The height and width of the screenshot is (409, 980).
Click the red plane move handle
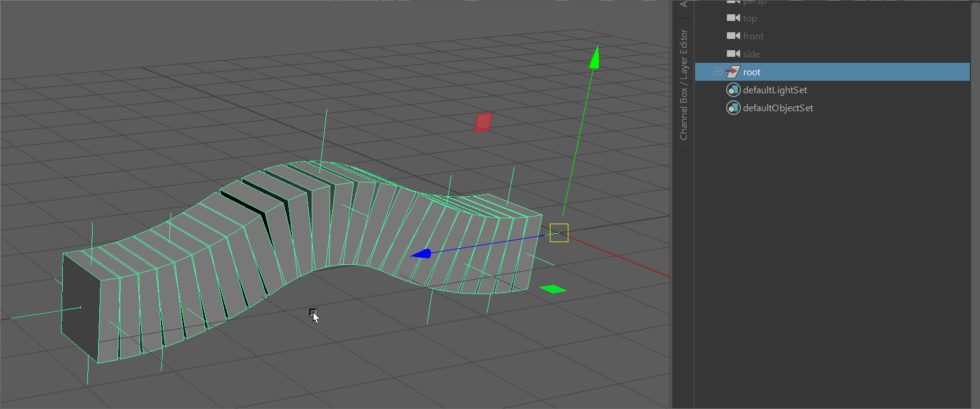tap(483, 122)
